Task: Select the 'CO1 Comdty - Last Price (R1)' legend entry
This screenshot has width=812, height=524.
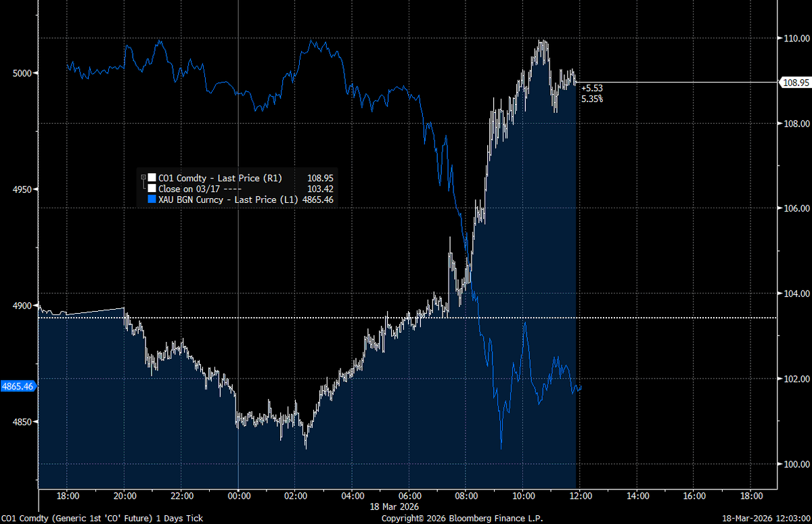Action: pyautogui.click(x=221, y=178)
